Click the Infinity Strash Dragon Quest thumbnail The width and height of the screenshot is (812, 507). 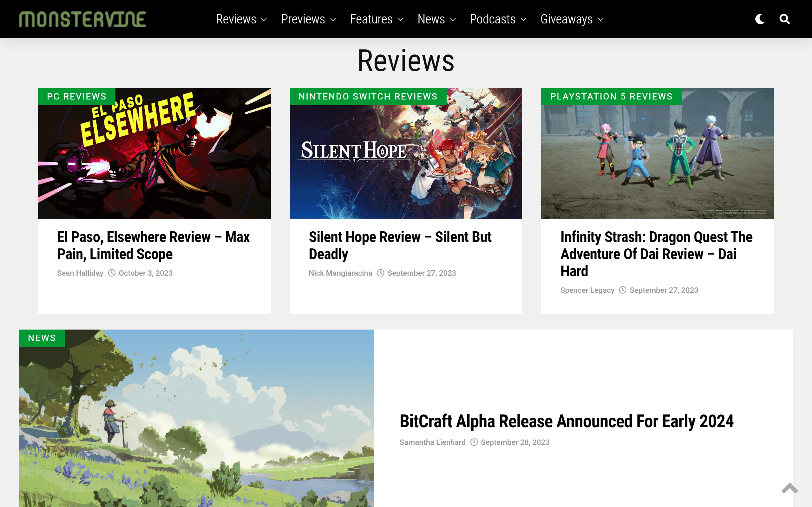pyautogui.click(x=657, y=161)
